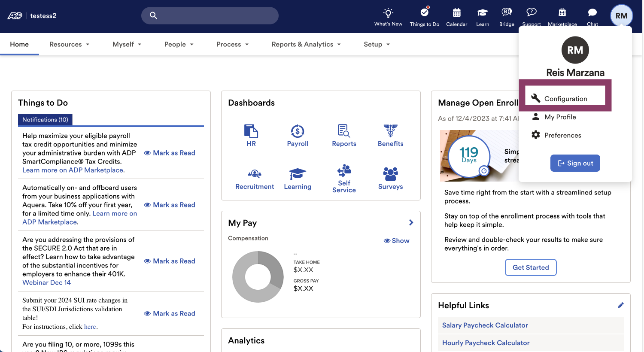Image resolution: width=644 pixels, height=352 pixels.
Task: Open the HR dashboard
Action: pos(251,136)
